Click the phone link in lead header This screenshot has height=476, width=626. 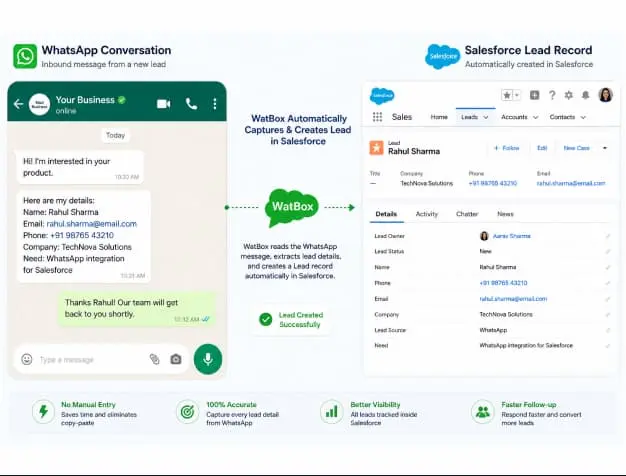493,183
